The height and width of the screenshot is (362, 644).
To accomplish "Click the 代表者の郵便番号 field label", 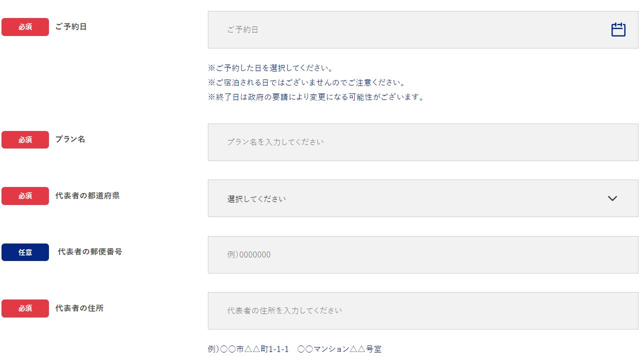I will click(x=90, y=252).
